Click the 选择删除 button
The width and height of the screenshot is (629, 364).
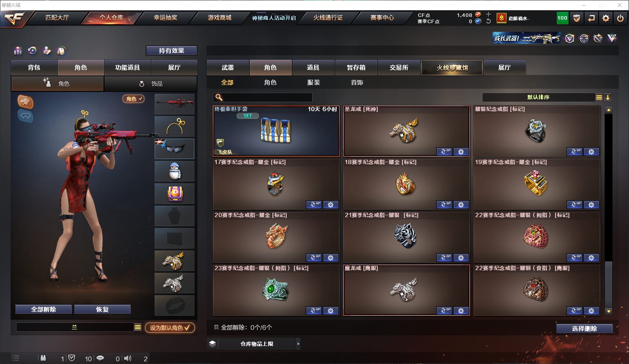(x=584, y=329)
